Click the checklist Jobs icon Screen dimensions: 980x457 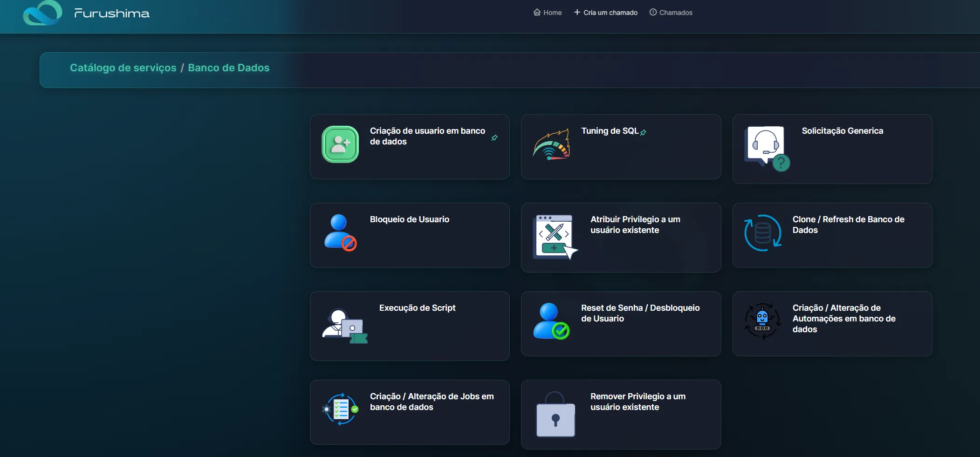tap(340, 409)
